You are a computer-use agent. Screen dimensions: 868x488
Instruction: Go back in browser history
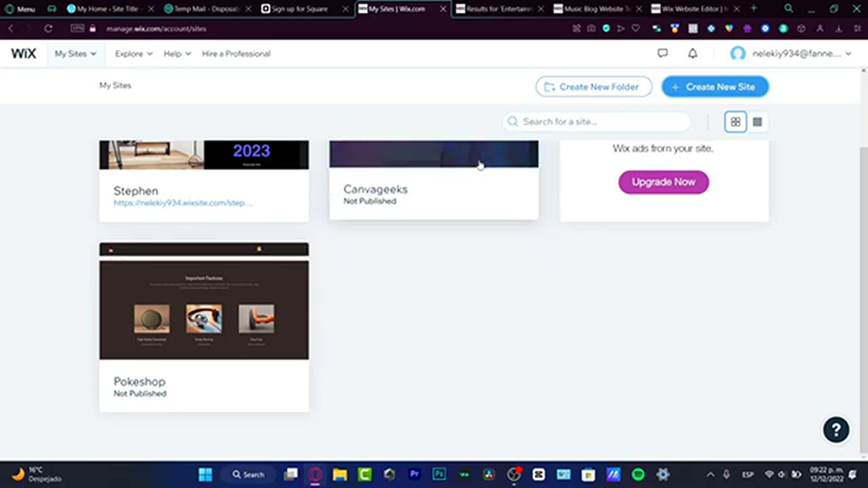[11, 28]
